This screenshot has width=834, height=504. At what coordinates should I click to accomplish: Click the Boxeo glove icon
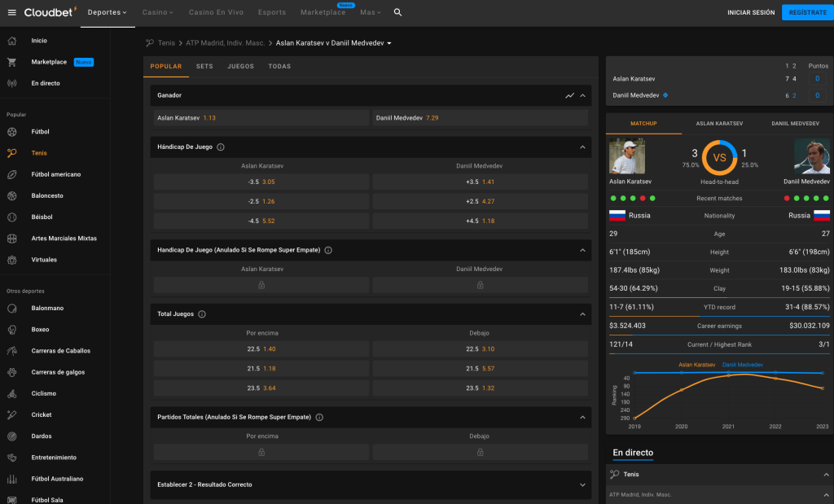(x=11, y=330)
